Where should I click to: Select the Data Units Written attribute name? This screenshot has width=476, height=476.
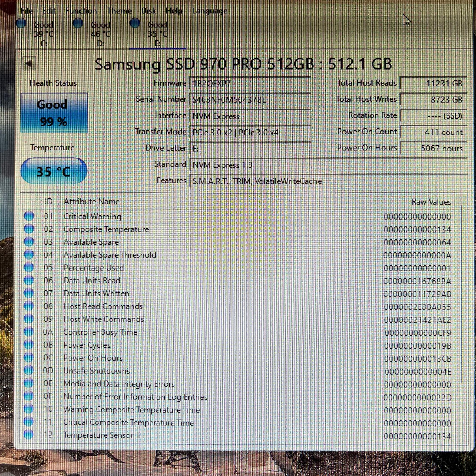tap(96, 294)
